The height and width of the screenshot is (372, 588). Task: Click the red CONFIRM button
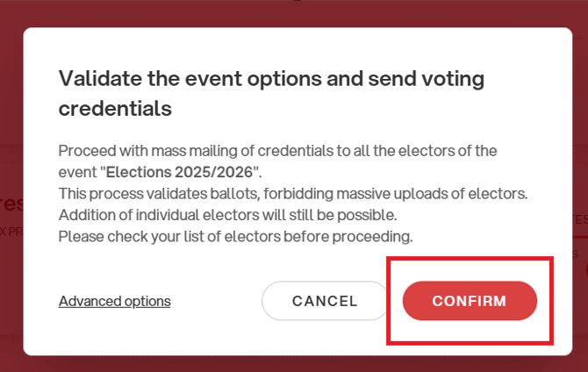470,301
